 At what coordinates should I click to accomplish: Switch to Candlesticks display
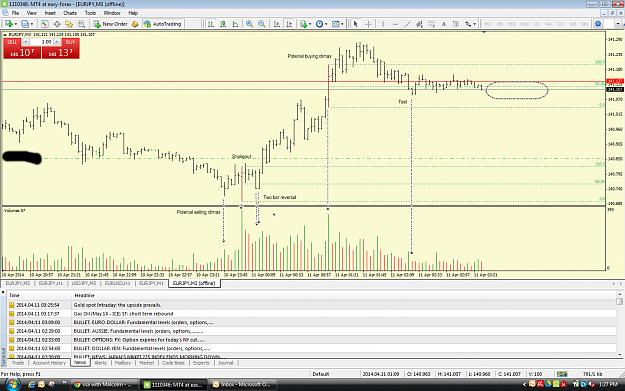[x=223, y=24]
